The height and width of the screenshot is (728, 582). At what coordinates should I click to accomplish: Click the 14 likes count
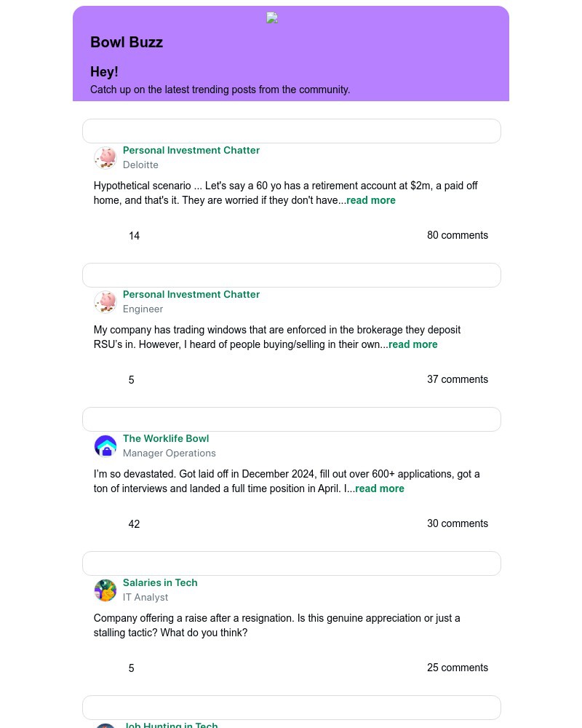click(x=134, y=236)
